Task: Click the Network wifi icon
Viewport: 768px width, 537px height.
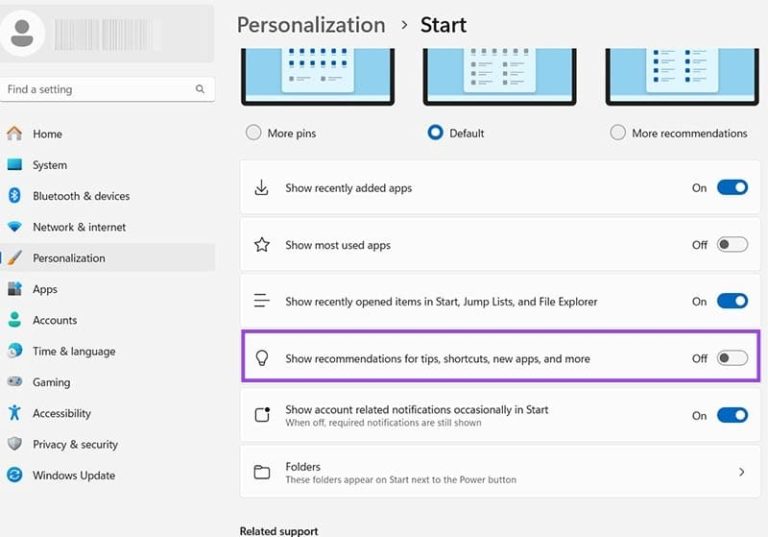Action: click(x=15, y=227)
